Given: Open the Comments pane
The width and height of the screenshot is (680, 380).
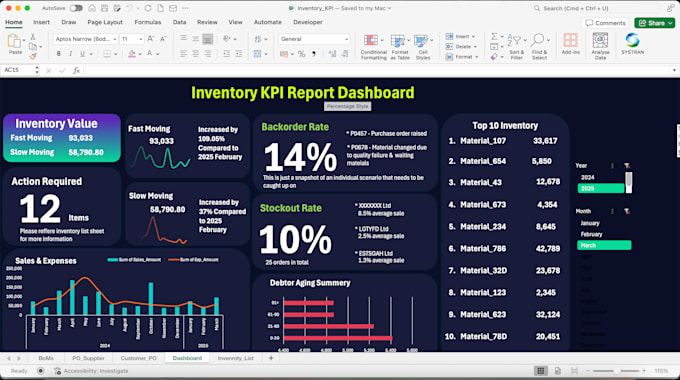Looking at the screenshot, I should coord(605,23).
